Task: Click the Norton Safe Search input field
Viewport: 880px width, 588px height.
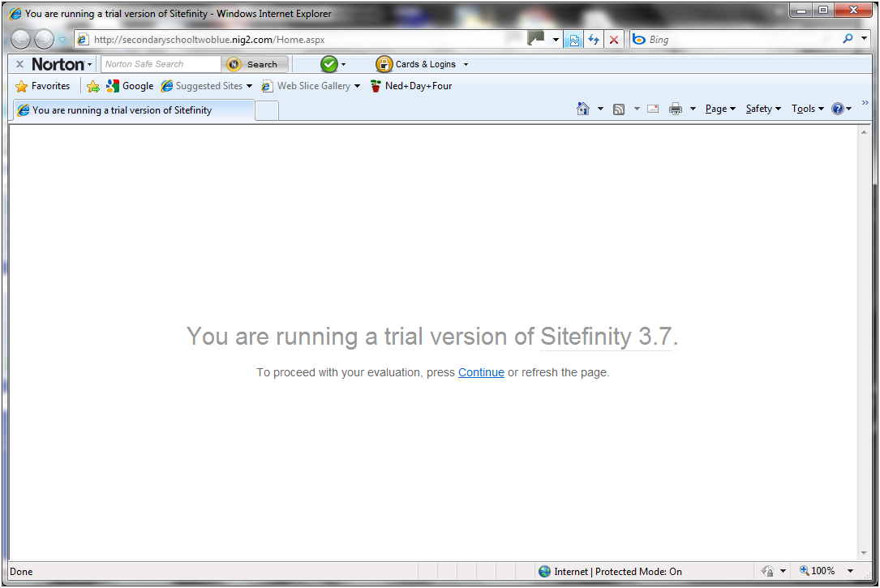Action: coord(161,64)
